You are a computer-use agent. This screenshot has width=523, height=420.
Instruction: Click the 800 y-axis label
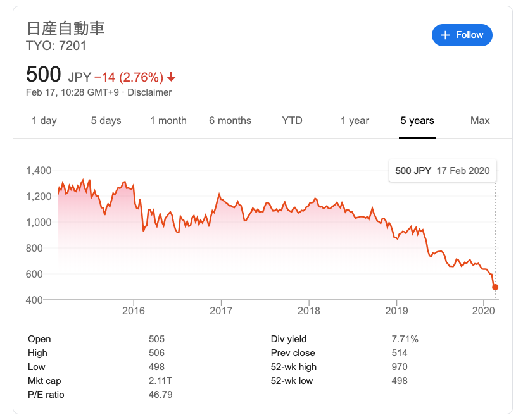[34, 248]
